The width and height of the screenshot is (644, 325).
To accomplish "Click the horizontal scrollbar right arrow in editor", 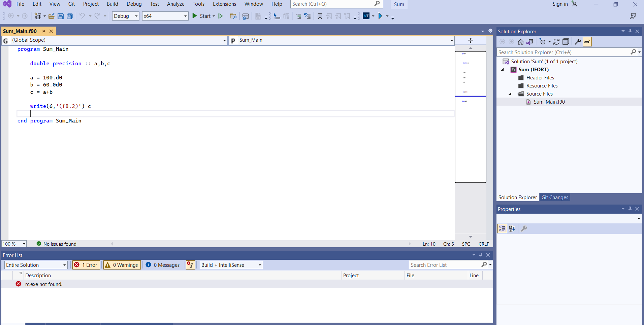I will (x=410, y=244).
